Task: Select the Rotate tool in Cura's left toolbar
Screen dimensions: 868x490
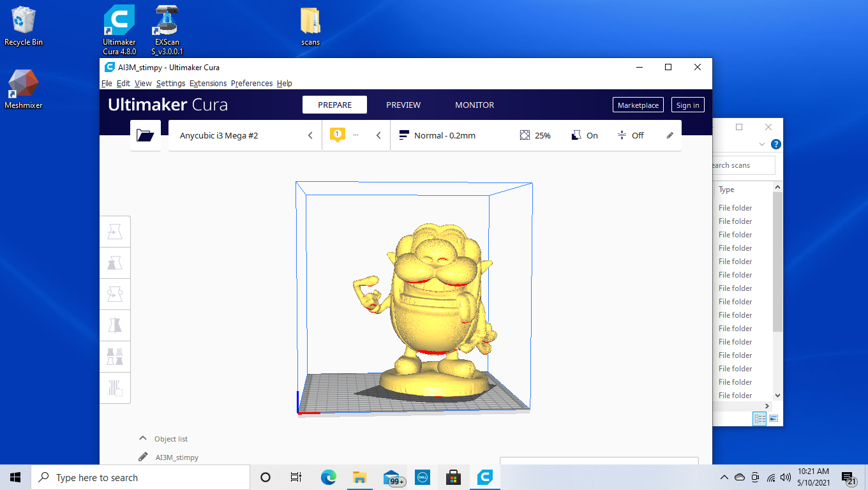Action: [x=115, y=294]
